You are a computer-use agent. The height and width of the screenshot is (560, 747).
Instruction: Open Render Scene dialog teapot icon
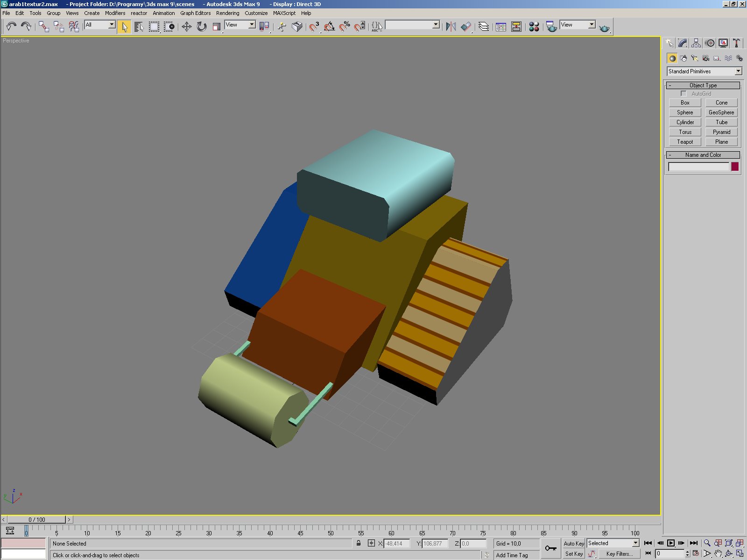point(551,27)
